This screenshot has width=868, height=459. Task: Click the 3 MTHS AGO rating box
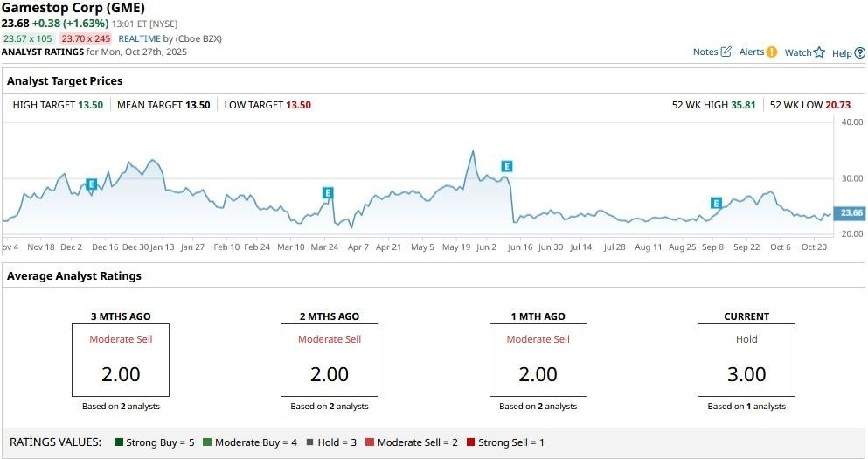pos(121,360)
